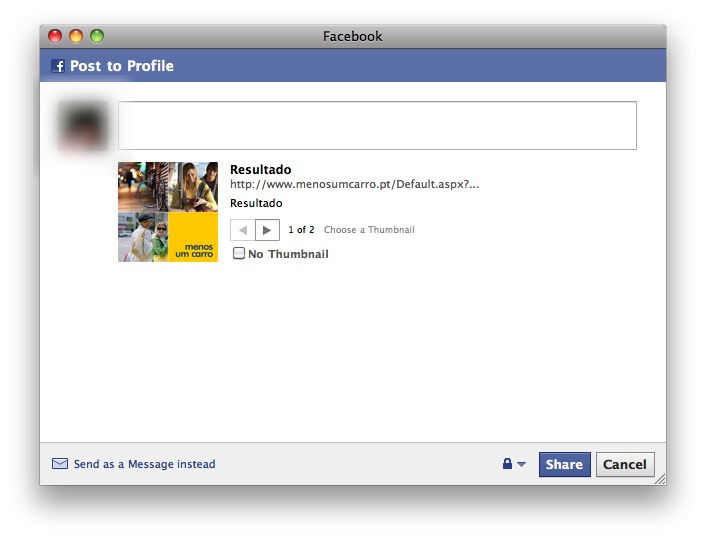Click the post comment text box
This screenshot has width=706, height=540.
tap(377, 126)
